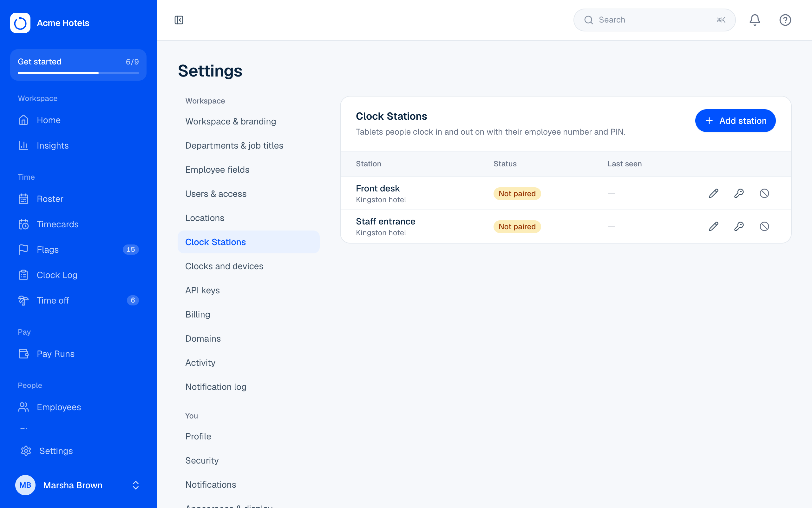Open API keys settings

coord(249,290)
